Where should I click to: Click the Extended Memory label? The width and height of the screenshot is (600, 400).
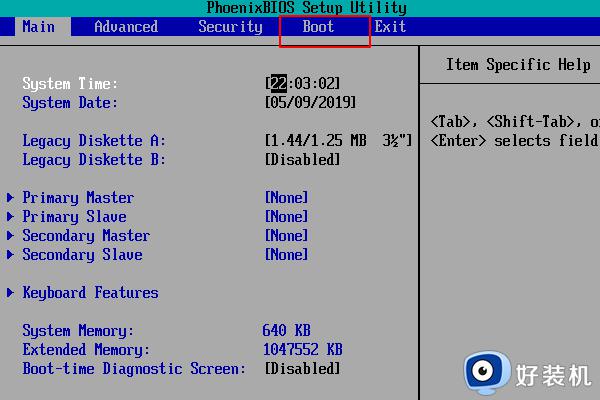pyautogui.click(x=86, y=350)
